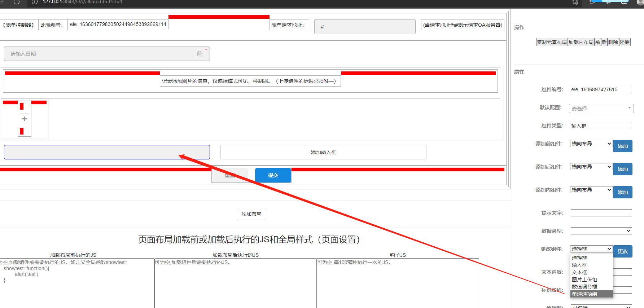Move component backward with 后 button
Image resolution: width=644 pixels, height=308 pixels.
[x=604, y=42]
